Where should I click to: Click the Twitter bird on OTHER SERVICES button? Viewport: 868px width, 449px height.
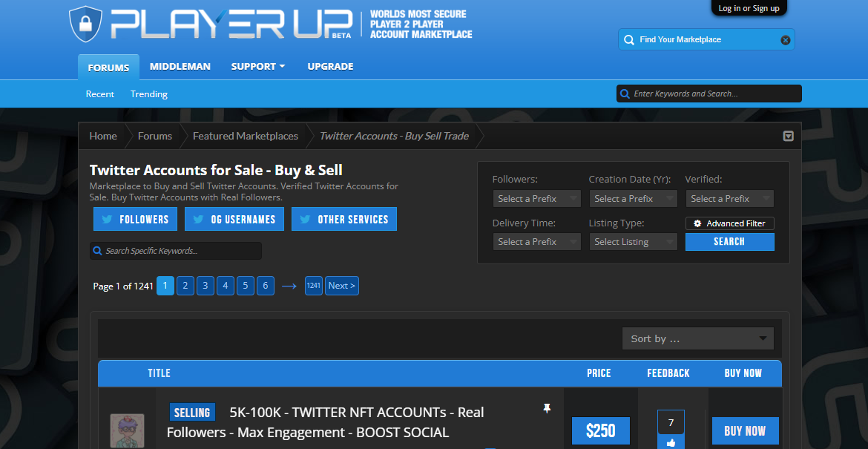[304, 219]
